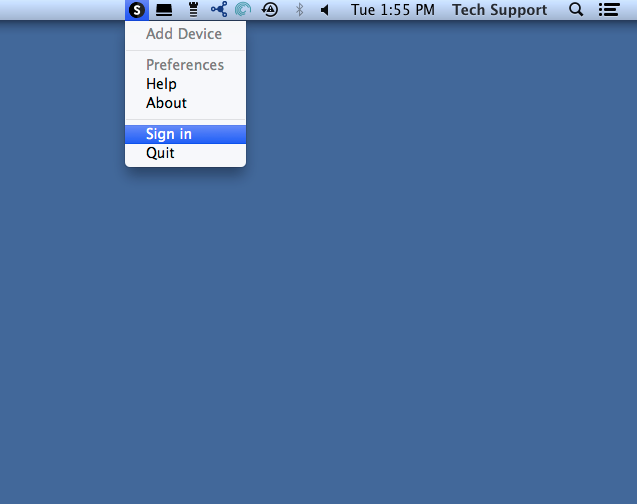Open the Tue 1:55 PM clock menu
The width and height of the screenshot is (637, 504).
(393, 10)
